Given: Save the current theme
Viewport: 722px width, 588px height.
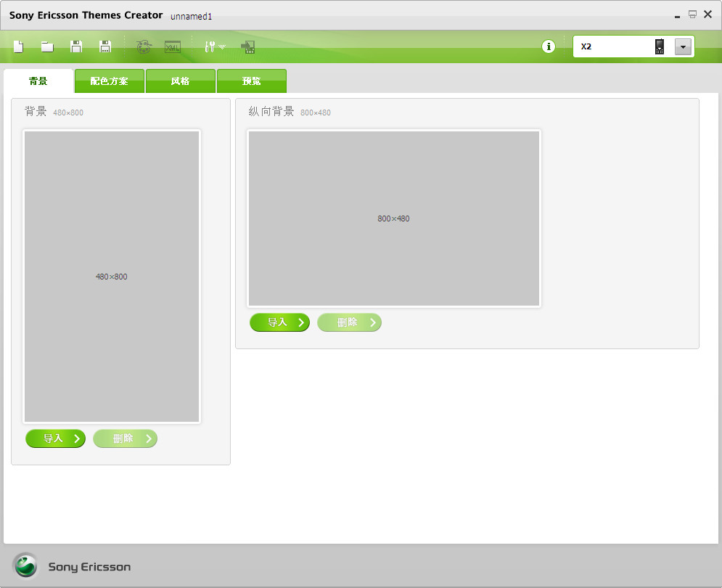Looking at the screenshot, I should point(75,46).
